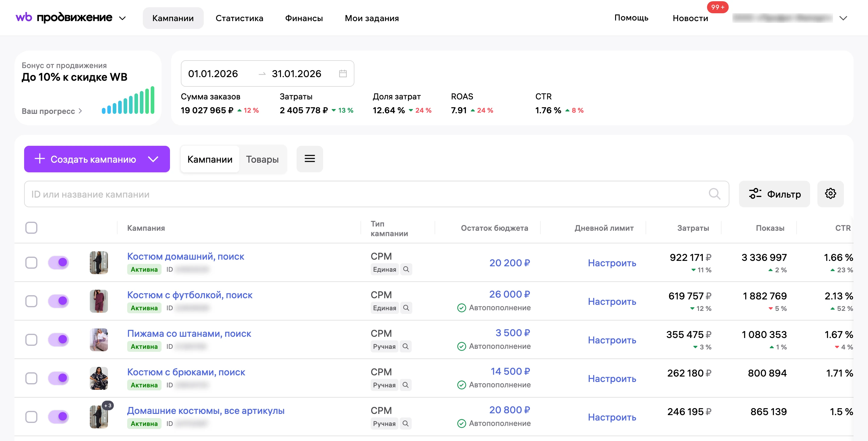
Task: Switch to the Товары tab
Action: tap(262, 159)
